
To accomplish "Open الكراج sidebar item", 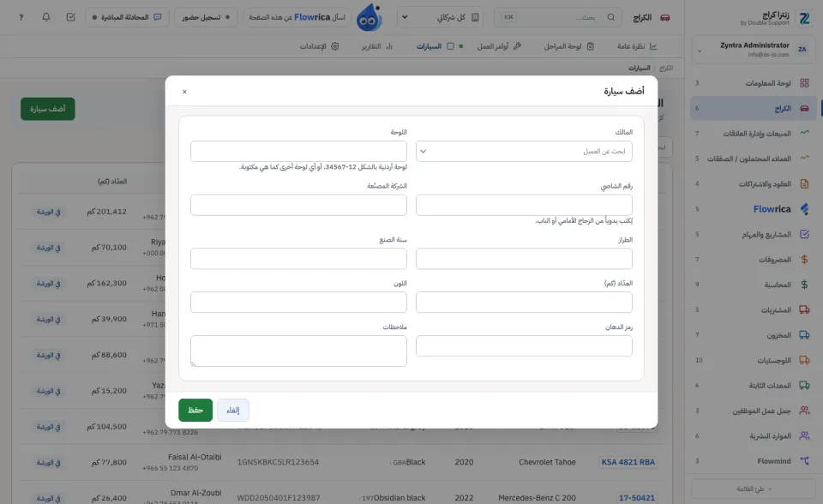I will click(754, 108).
